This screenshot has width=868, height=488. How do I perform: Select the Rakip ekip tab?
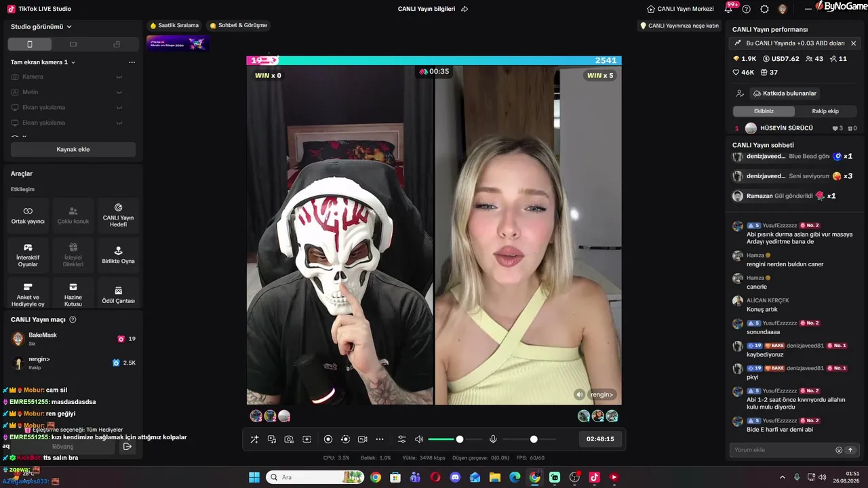[825, 111]
